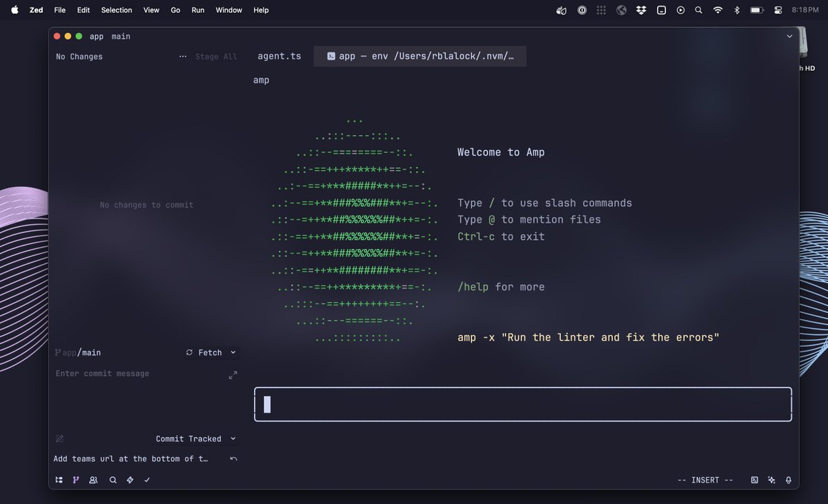This screenshot has height=504, width=828.
Task: Open the Apple menu
Action: pos(14,10)
